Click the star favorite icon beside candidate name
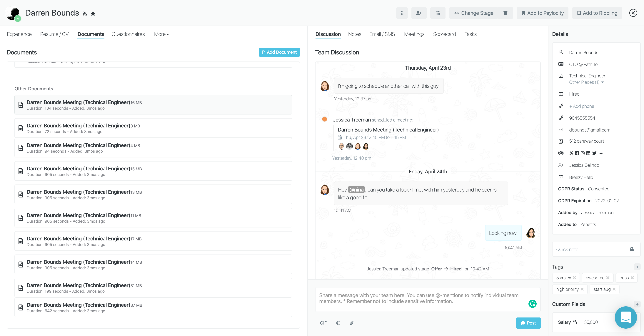 (93, 14)
